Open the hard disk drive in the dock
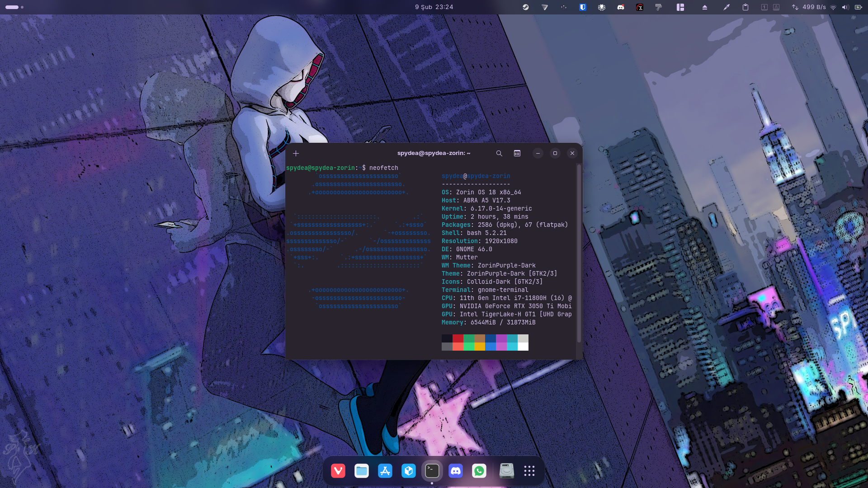868x488 pixels. point(507,471)
